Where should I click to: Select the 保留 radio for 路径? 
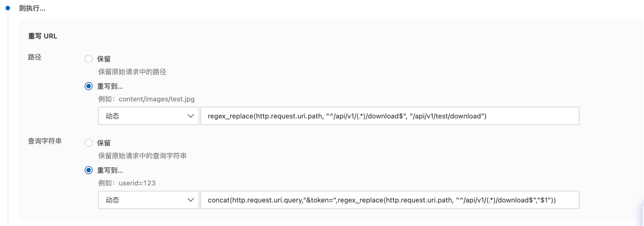[x=89, y=59]
